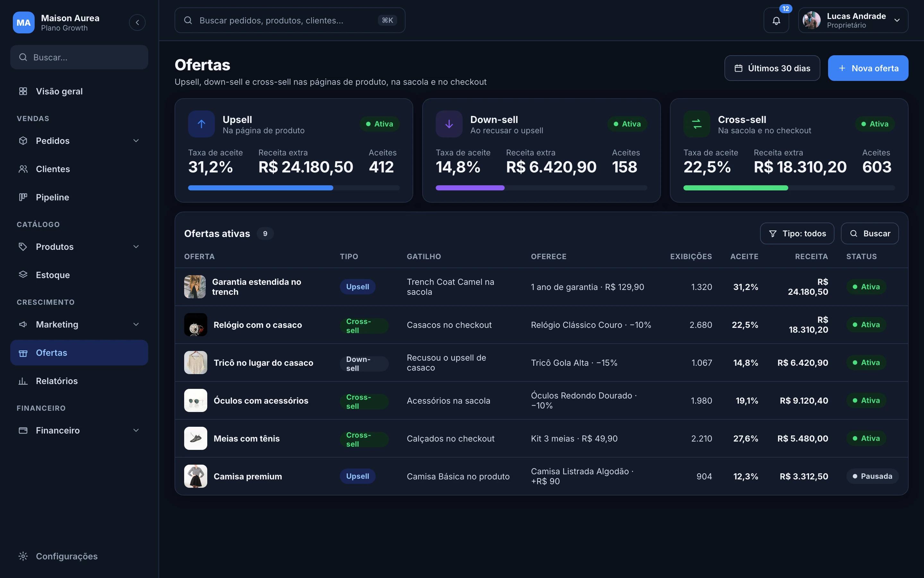Click the Upsell card up-arrow icon
The height and width of the screenshot is (578, 924).
(x=201, y=124)
